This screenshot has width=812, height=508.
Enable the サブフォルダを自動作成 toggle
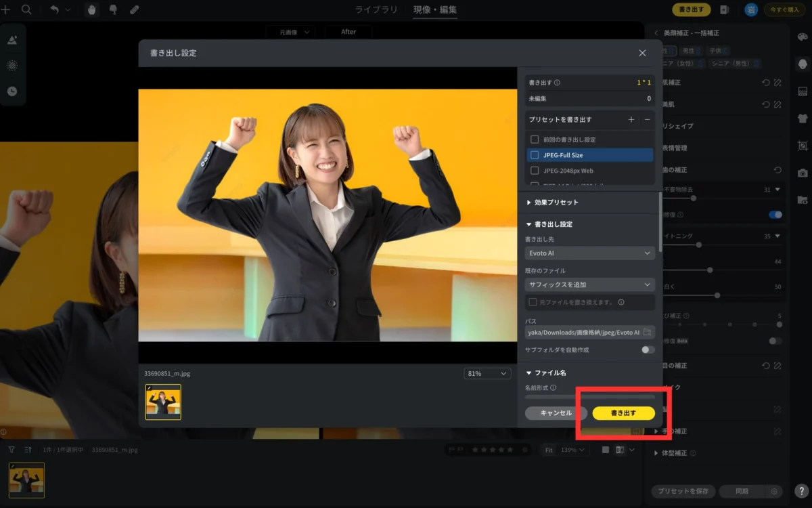[648, 350]
